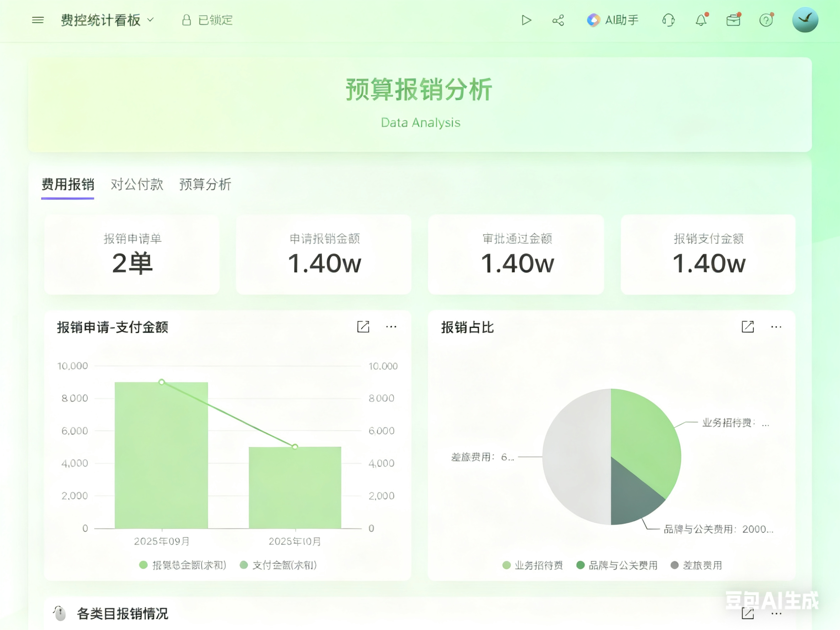
Task: Click the user avatar profile picture
Action: [805, 20]
